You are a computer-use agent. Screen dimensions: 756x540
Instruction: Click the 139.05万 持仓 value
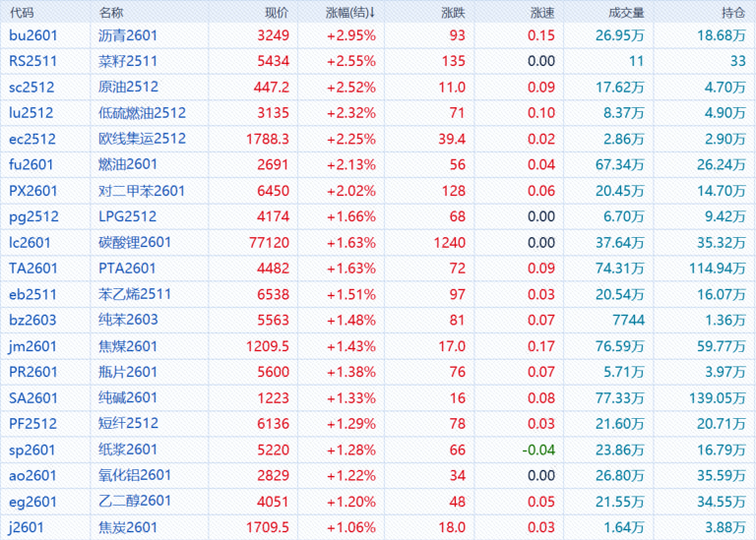pos(718,398)
